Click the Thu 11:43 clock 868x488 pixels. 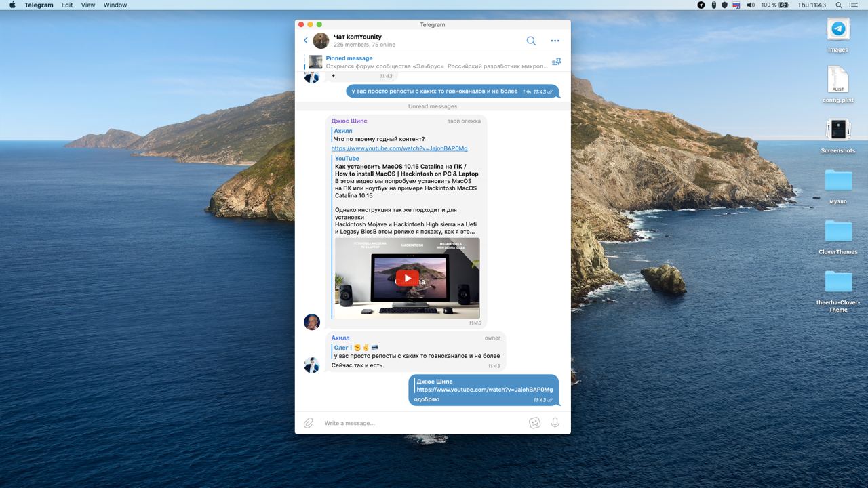(x=812, y=5)
